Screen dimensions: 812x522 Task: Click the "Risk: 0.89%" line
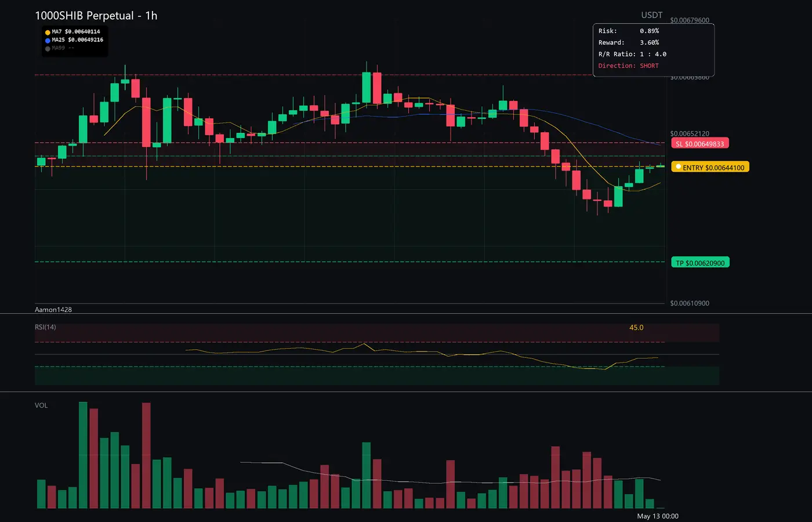(629, 31)
